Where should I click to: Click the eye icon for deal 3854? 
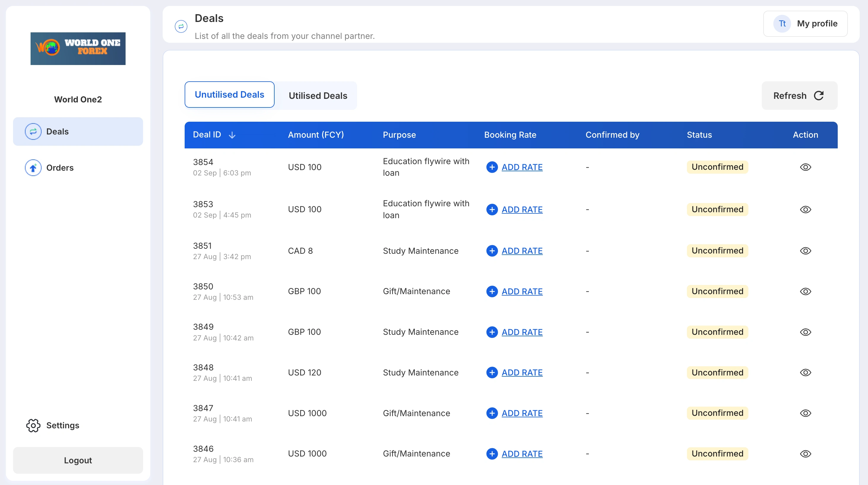pos(805,167)
